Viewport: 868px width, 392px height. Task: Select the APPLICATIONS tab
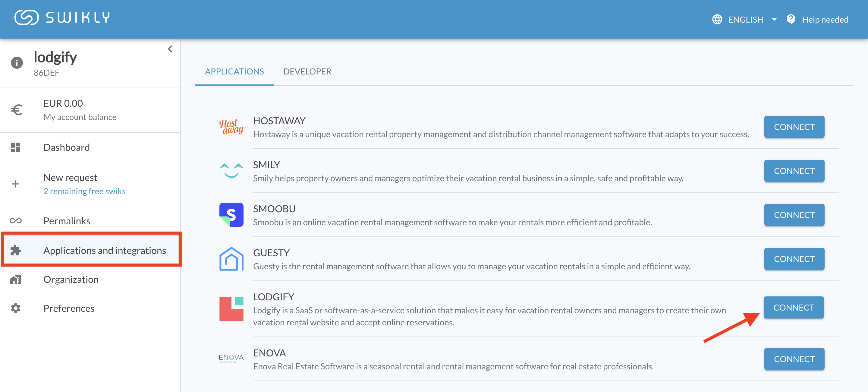tap(234, 71)
